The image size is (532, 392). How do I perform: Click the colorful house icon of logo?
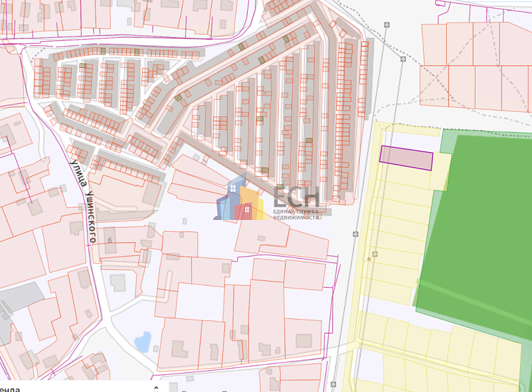[238, 201]
